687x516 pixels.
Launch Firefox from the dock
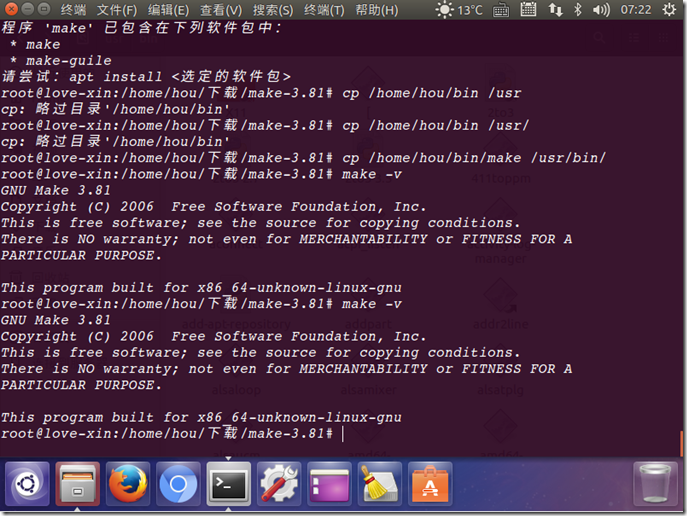point(128,484)
